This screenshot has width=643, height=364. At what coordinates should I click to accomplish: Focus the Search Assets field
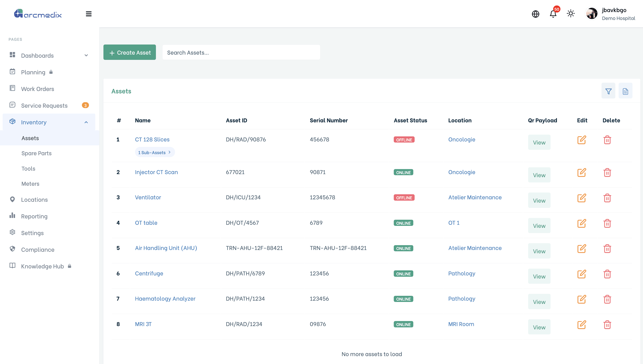[241, 52]
